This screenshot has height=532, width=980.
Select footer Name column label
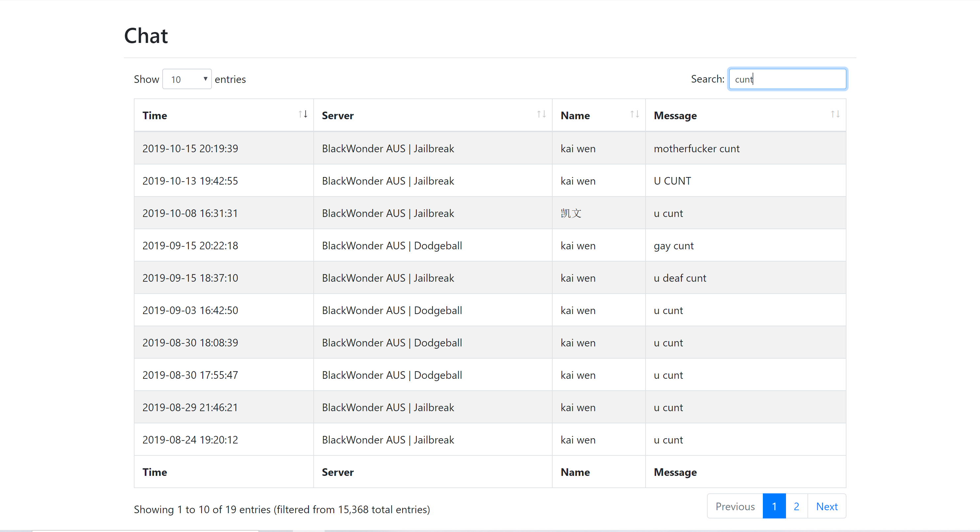click(575, 472)
